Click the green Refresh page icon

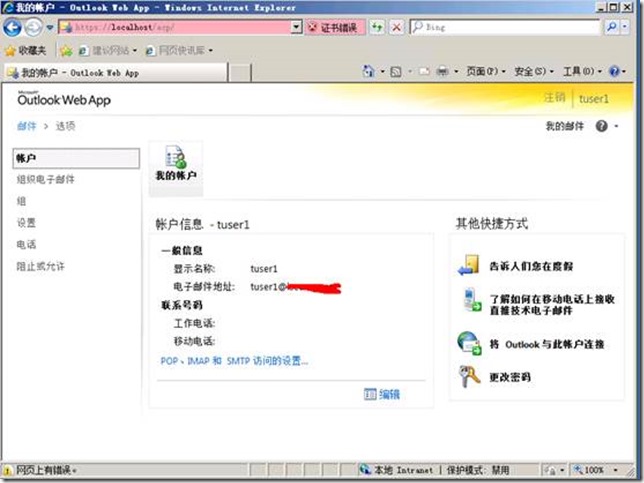(x=377, y=28)
